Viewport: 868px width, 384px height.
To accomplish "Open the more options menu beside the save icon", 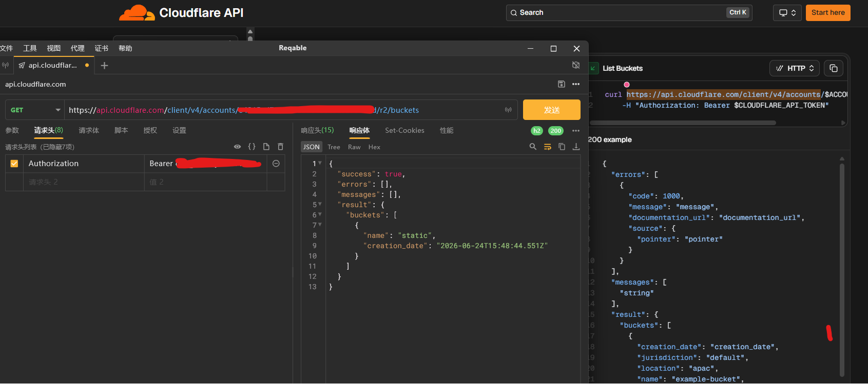I will pos(576,84).
